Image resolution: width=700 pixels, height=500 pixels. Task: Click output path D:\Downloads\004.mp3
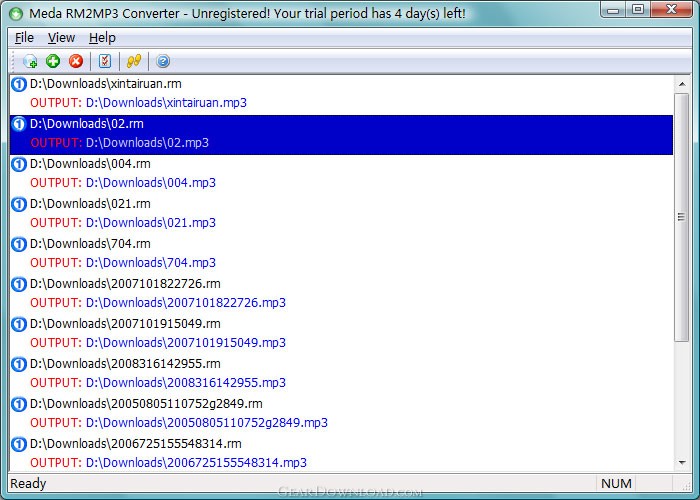(151, 183)
